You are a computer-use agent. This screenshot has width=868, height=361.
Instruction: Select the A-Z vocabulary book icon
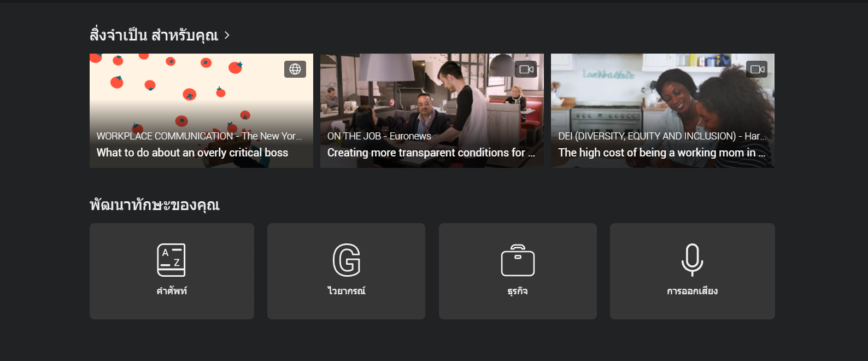click(172, 260)
